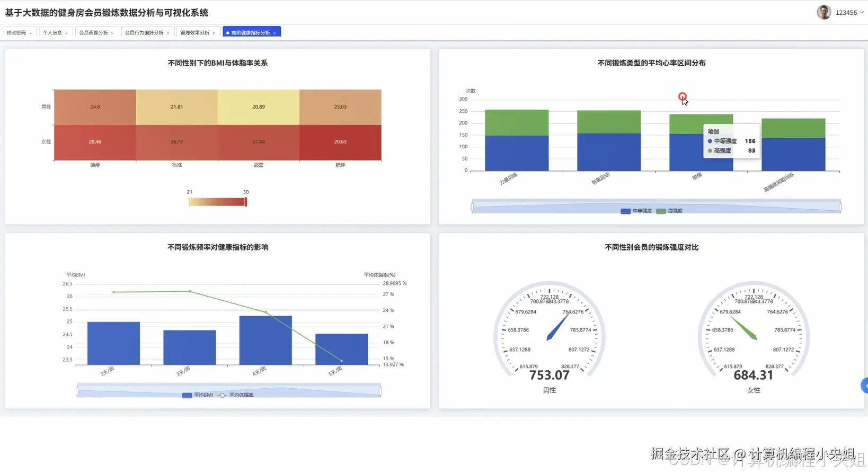Click the chart title 不同性别会员的锻炼强度对比
This screenshot has width=868, height=474.
point(651,247)
